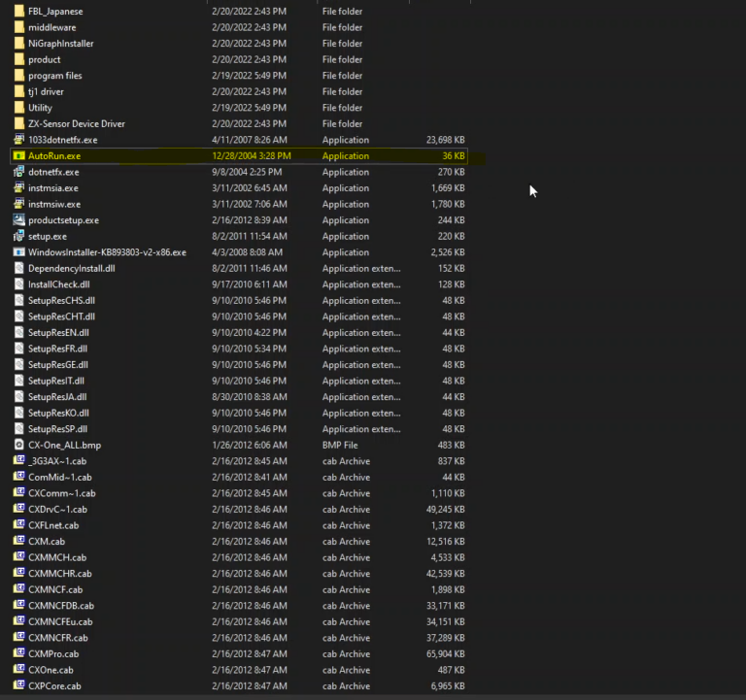Viewport: 746px width, 700px height.
Task: Select the CXOne.cab archive icon
Action: [x=18, y=670]
